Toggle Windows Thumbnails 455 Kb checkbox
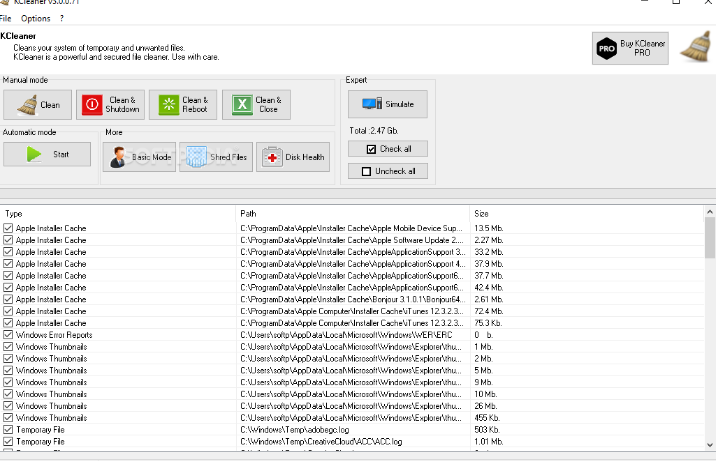This screenshot has height=461, width=716. coord(8,418)
